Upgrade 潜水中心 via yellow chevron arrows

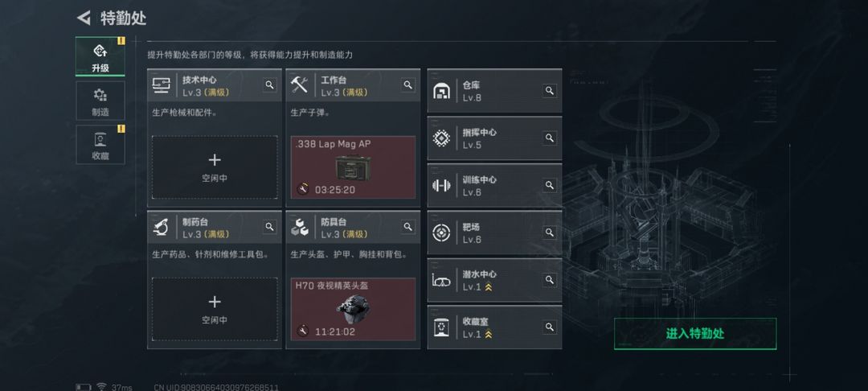coord(489,287)
